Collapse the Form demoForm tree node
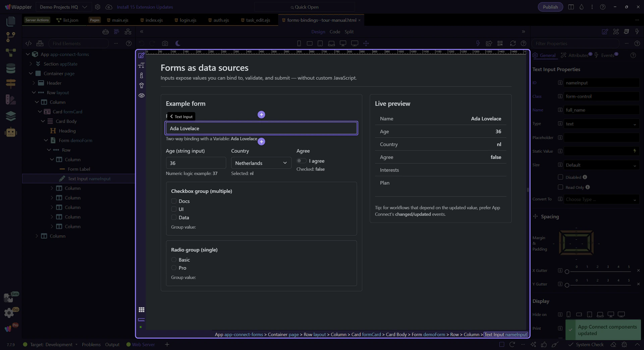This screenshot has height=350, width=644. coord(46,140)
